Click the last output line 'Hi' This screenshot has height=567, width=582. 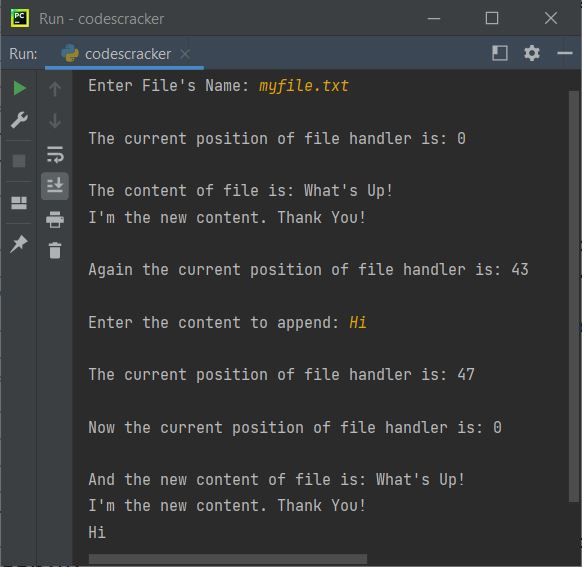pos(97,532)
